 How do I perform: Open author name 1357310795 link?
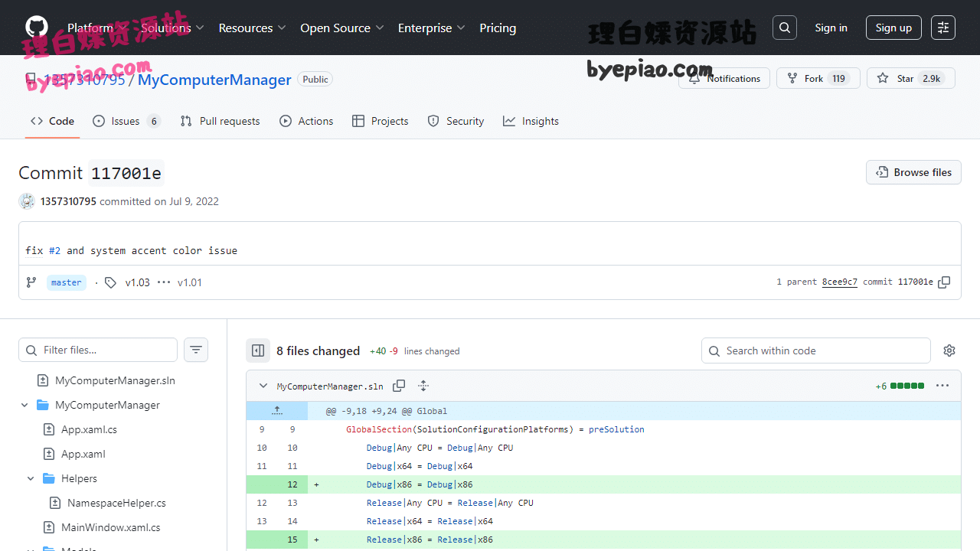tap(68, 201)
